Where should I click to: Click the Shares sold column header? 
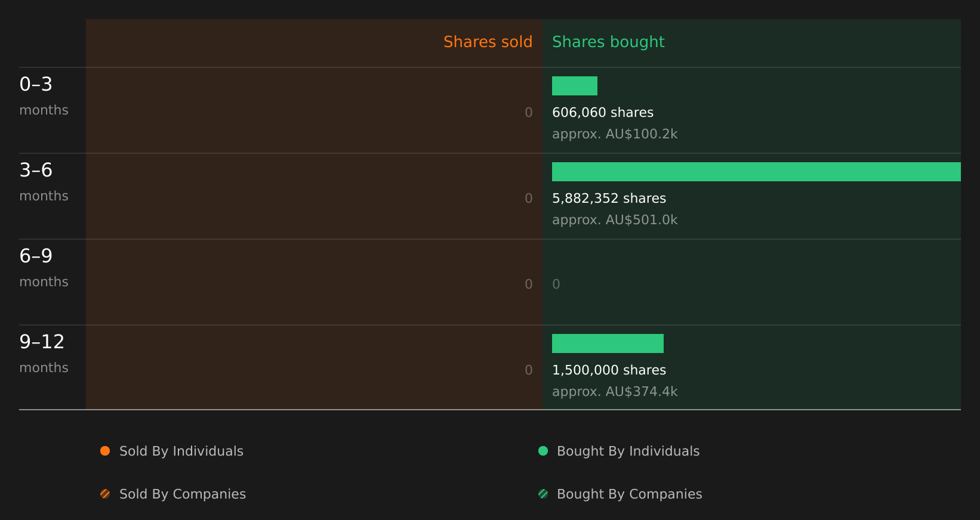click(488, 42)
